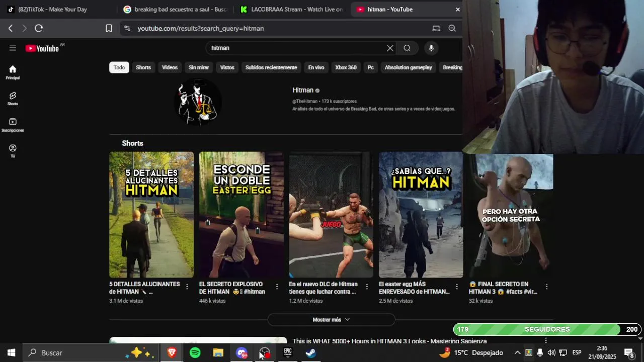644x362 pixels.
Task: Open ESCONDE UN DOBLE EASTER EGG thumbnail
Action: pyautogui.click(x=242, y=215)
